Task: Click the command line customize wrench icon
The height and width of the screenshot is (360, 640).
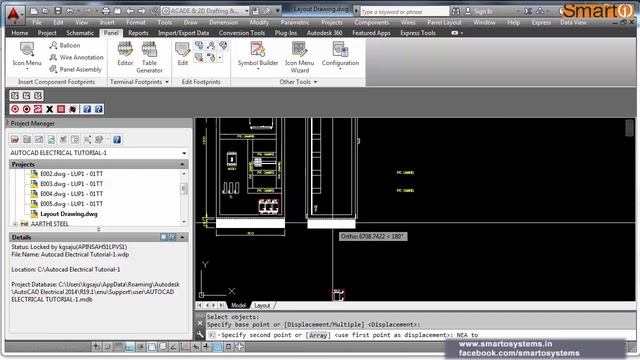Action: (x=200, y=335)
